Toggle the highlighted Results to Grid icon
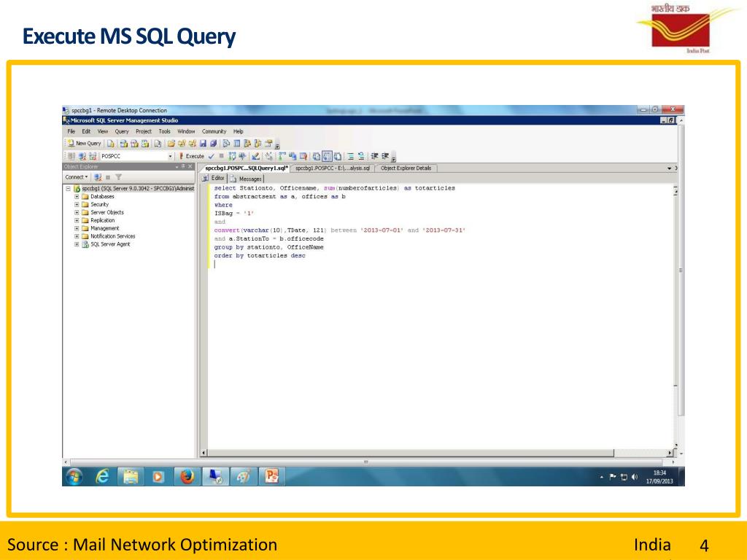 327,156
